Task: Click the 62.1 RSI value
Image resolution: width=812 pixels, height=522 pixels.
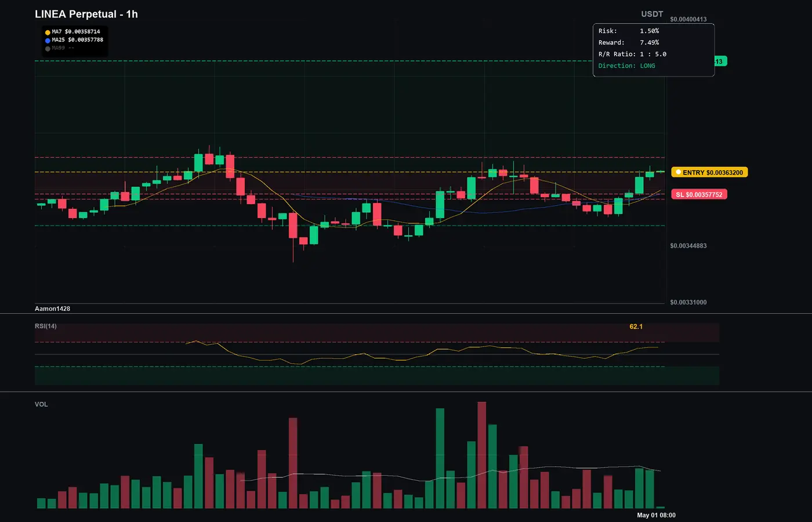Action: pyautogui.click(x=636, y=327)
